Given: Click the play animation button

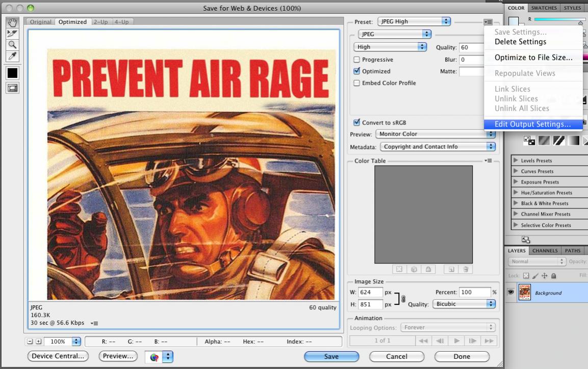Looking at the screenshot, I should pos(456,340).
